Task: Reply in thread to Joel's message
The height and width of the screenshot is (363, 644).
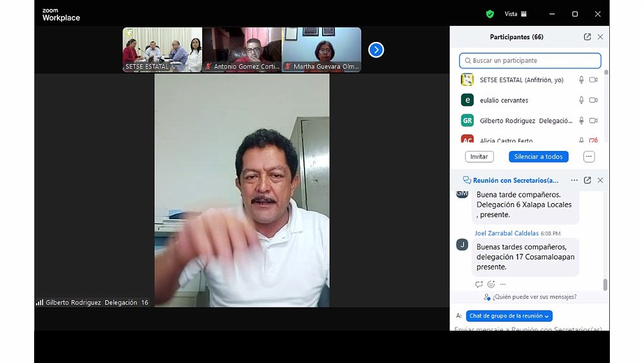Action: click(x=478, y=284)
